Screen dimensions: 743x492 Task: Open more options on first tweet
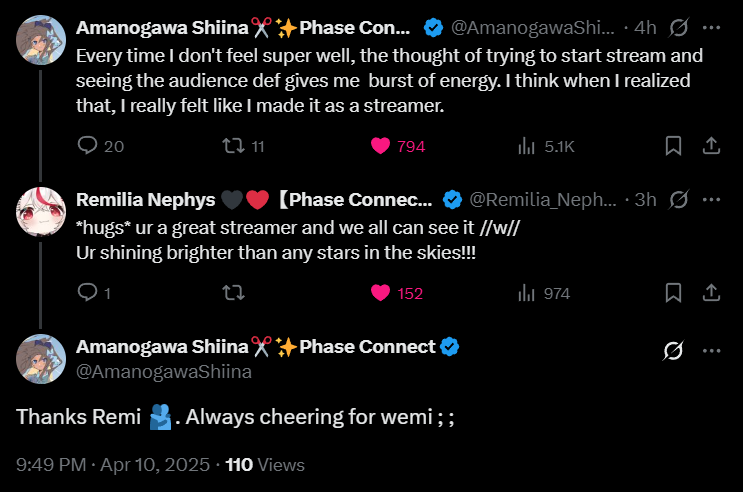pyautogui.click(x=711, y=25)
